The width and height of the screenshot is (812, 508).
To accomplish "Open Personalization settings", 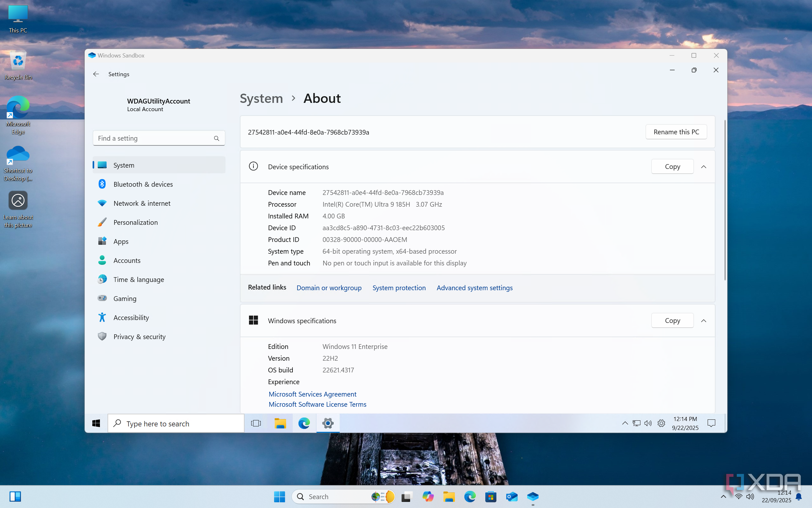I will pos(159,222).
